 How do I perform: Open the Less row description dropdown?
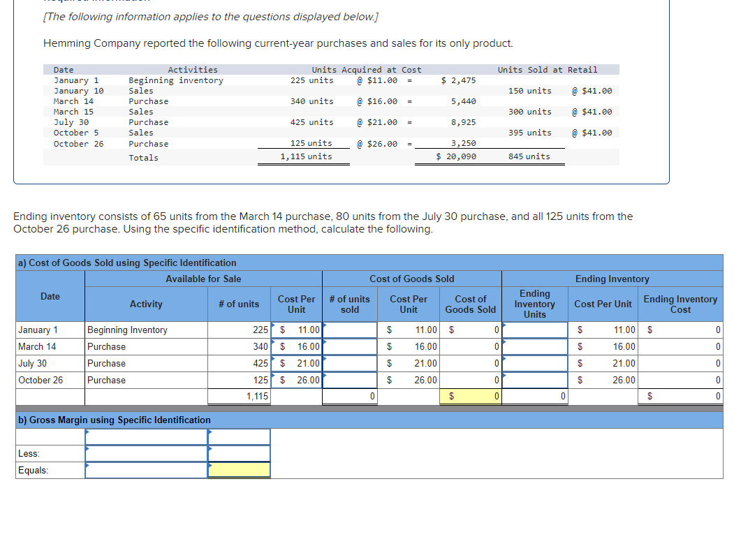145,453
